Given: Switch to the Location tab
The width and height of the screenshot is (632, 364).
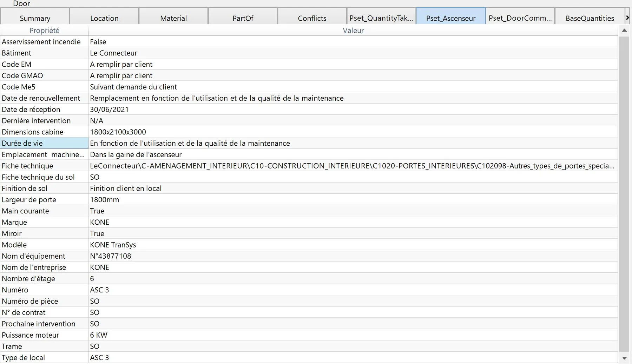Looking at the screenshot, I should tap(104, 18).
